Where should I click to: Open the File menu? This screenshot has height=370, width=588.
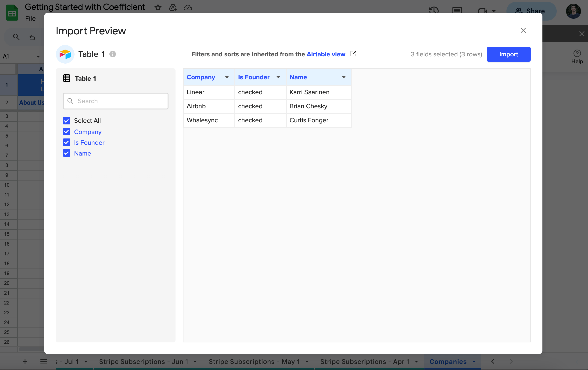pos(31,18)
